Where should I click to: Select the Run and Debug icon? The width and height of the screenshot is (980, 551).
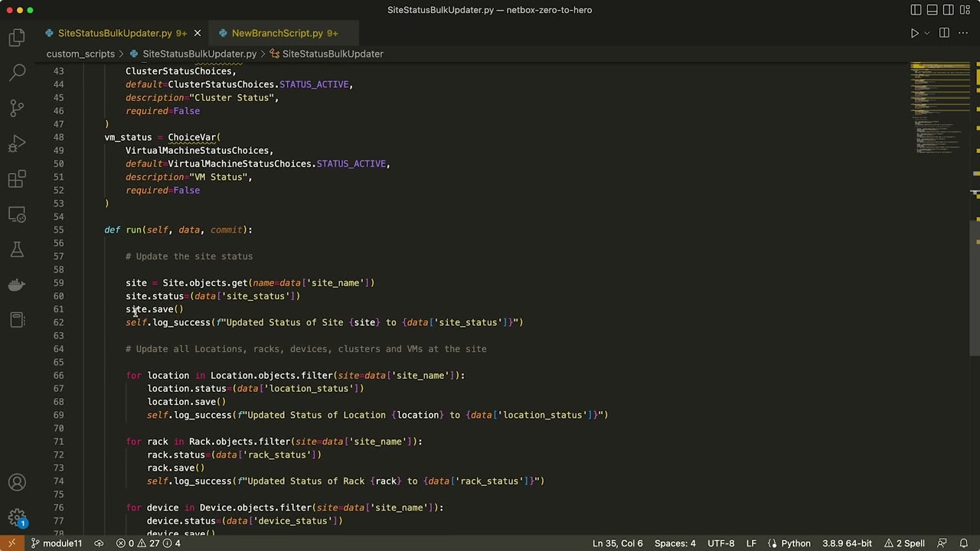coord(17,143)
